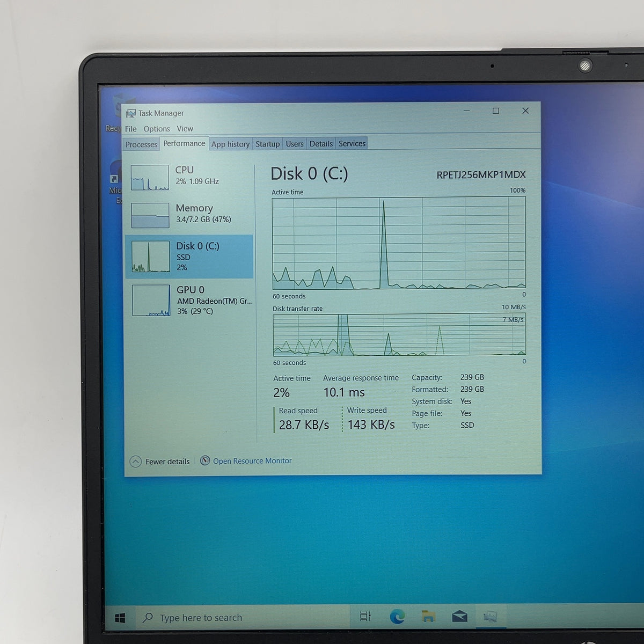Click the Disk 0 (C:) heading
Viewport: 644px width, 644px height.
[x=309, y=173]
